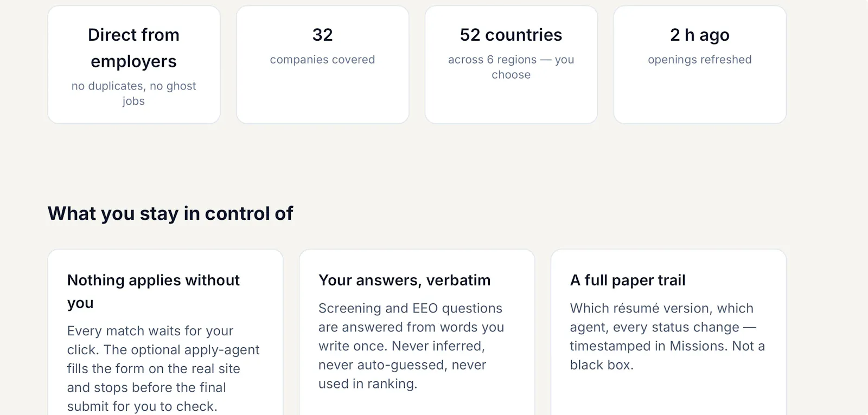868x415 pixels.
Task: Click the '52 countries' stat heading
Action: coord(511,35)
